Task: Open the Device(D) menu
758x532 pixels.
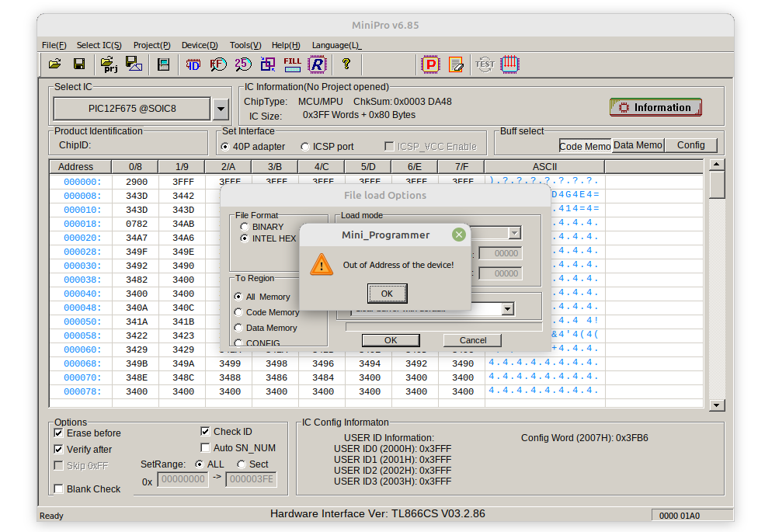Action: (x=200, y=45)
